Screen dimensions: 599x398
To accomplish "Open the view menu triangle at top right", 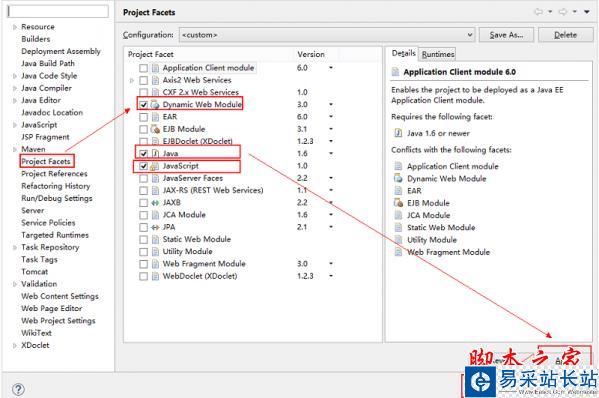I will pos(587,12).
